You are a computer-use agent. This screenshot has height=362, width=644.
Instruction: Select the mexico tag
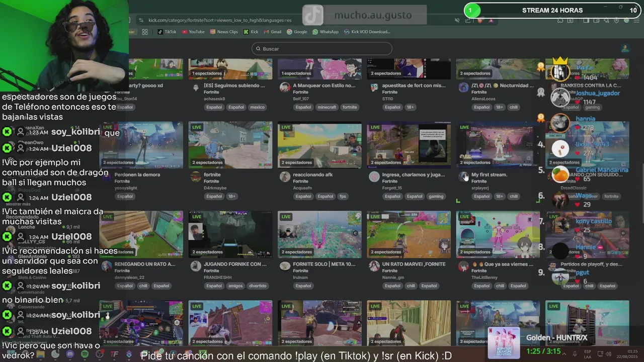click(257, 107)
